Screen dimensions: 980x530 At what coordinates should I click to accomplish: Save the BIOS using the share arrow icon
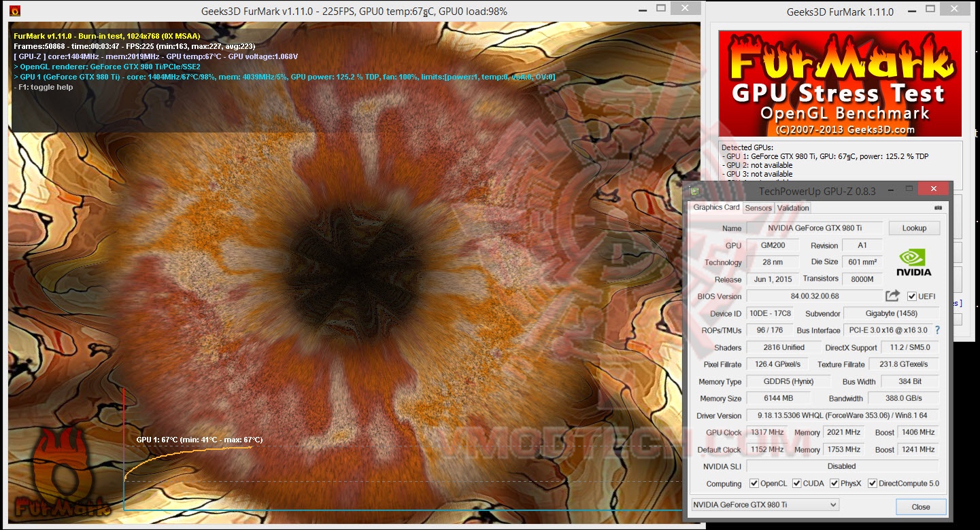(x=892, y=296)
